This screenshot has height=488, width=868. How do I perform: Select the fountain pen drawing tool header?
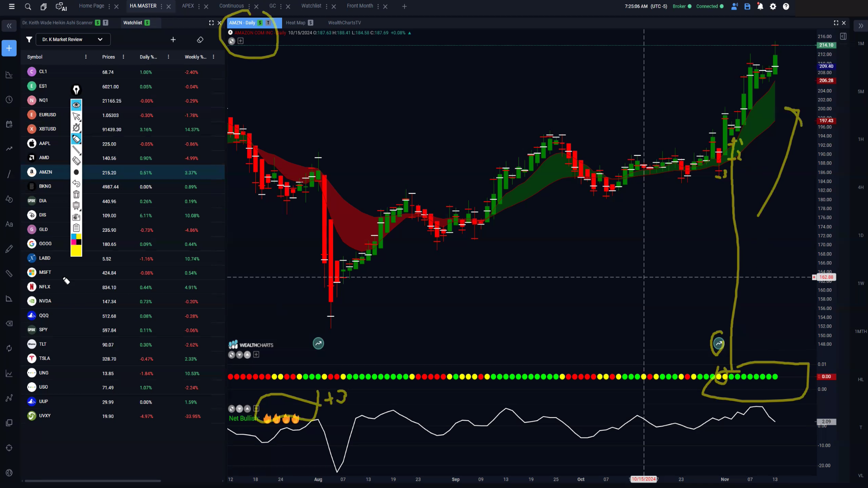[76, 90]
